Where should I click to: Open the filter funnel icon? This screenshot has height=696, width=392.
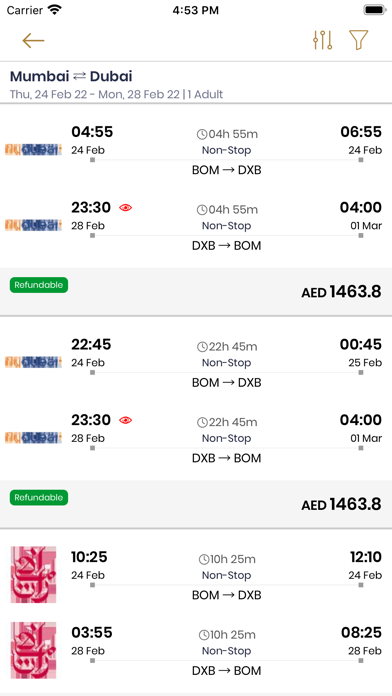pos(359,40)
